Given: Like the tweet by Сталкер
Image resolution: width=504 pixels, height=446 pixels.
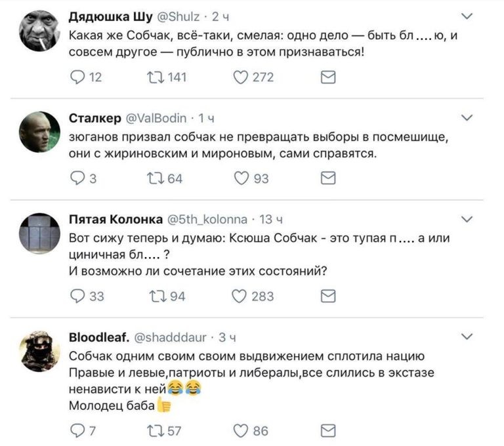Looking at the screenshot, I should coord(242,178).
